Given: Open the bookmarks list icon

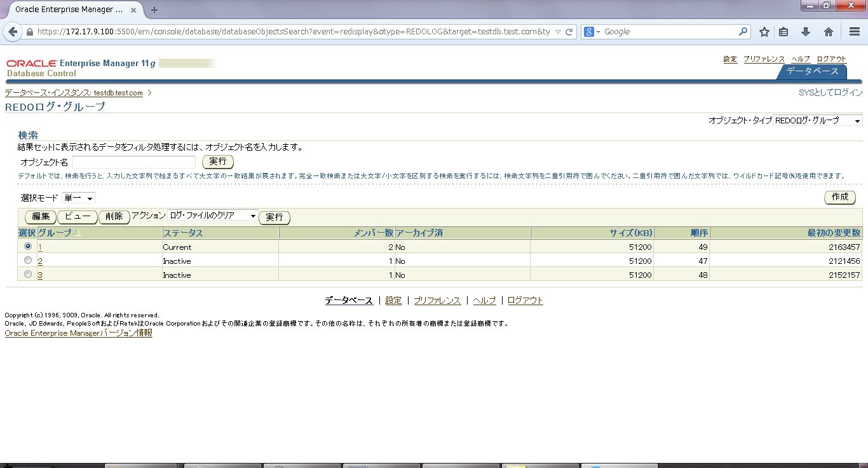Looking at the screenshot, I should tap(783, 32).
